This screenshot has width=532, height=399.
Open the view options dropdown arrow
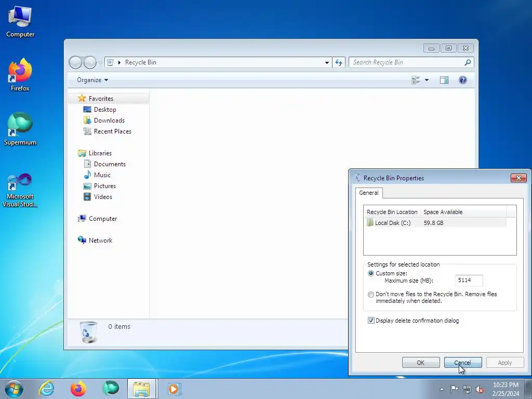427,80
